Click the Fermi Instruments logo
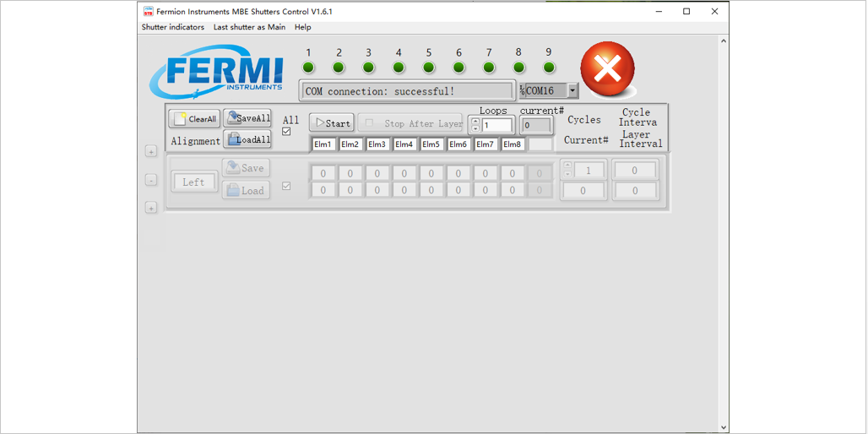 coord(217,73)
